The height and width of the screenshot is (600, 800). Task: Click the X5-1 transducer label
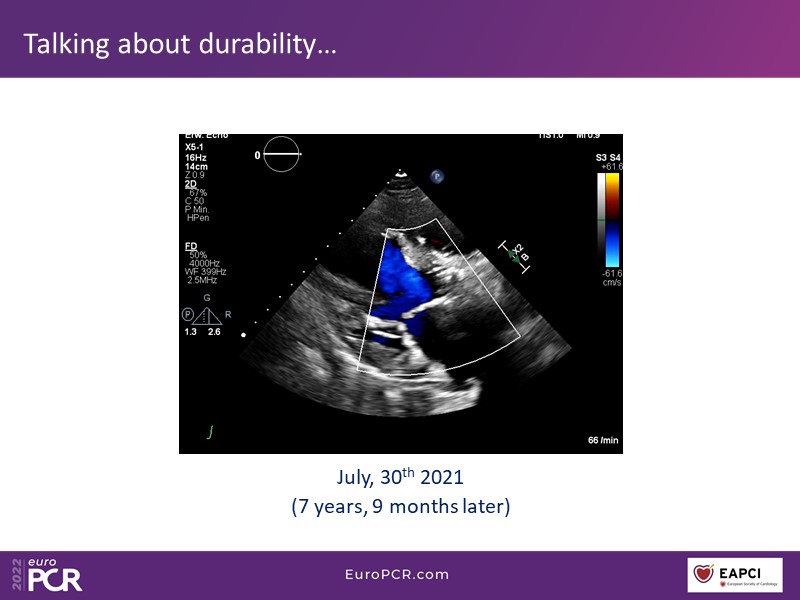(195, 146)
